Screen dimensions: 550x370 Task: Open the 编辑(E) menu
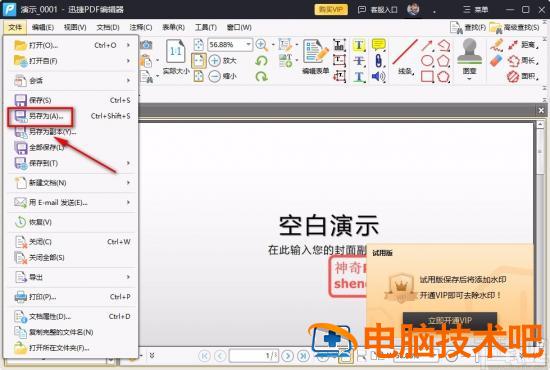42,27
